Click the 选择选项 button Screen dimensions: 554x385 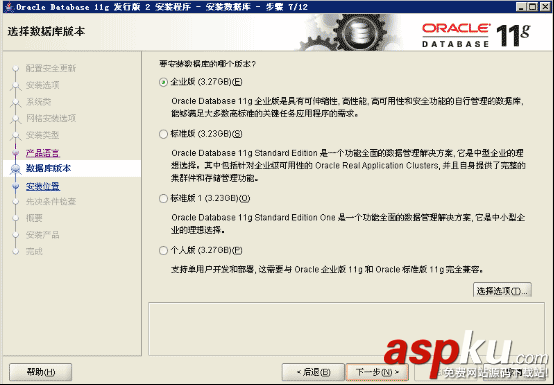[x=502, y=290]
